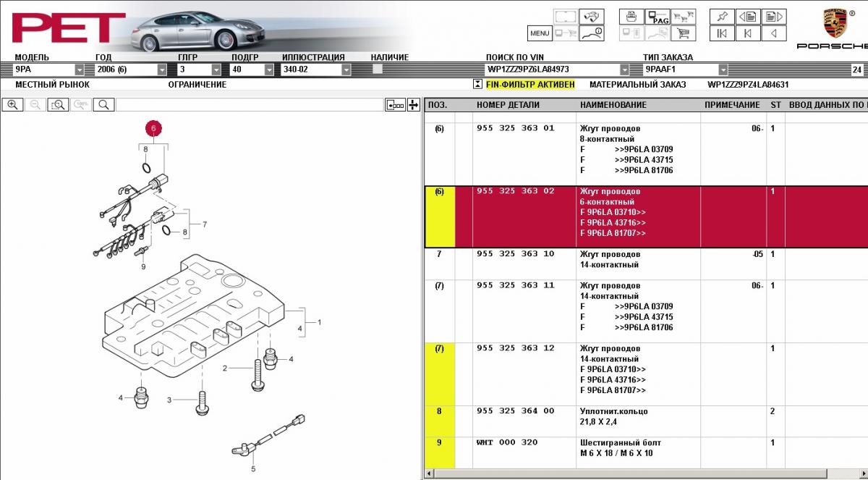The width and height of the screenshot is (868, 480).
Task: Expand the ИЛЛЮСТРАЦИЯ dropdown showing 340-02
Action: pyautogui.click(x=346, y=70)
